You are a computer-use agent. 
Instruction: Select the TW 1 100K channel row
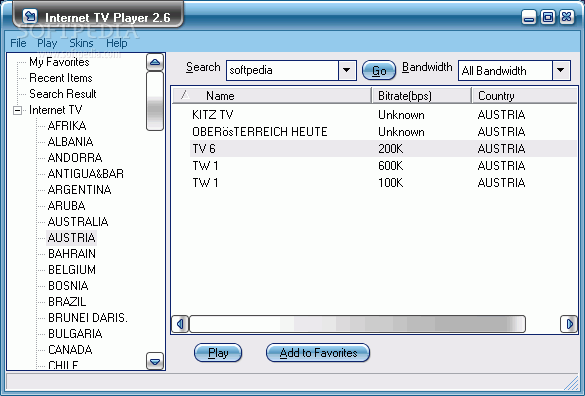click(x=374, y=183)
